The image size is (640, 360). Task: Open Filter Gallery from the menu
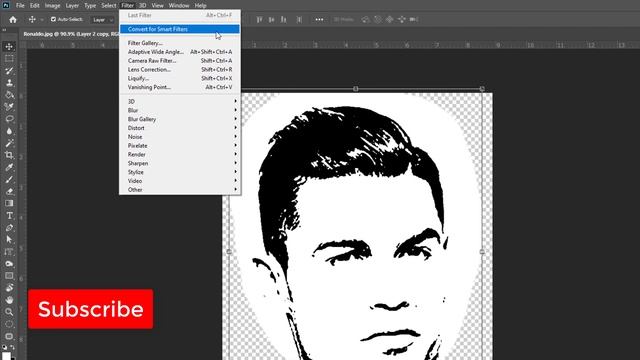[180, 43]
